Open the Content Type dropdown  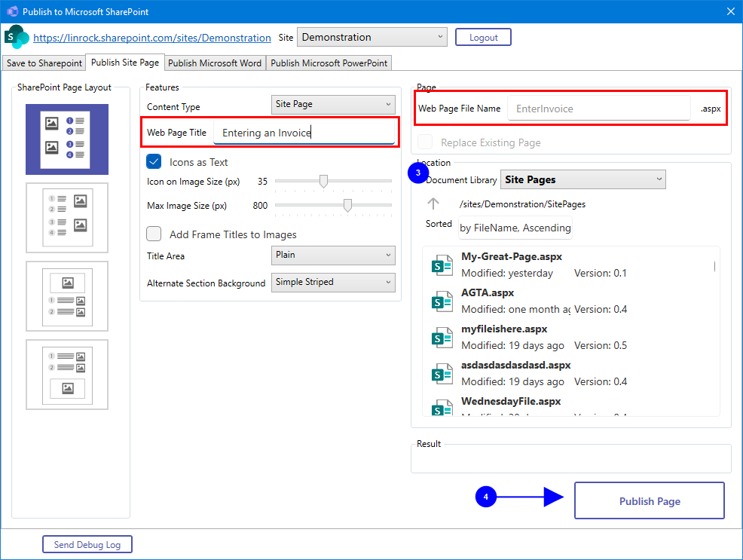(x=332, y=104)
